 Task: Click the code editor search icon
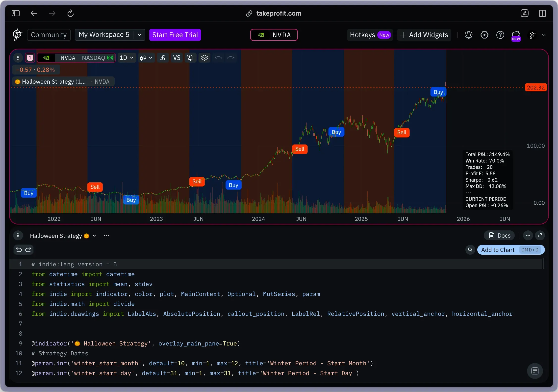point(470,250)
